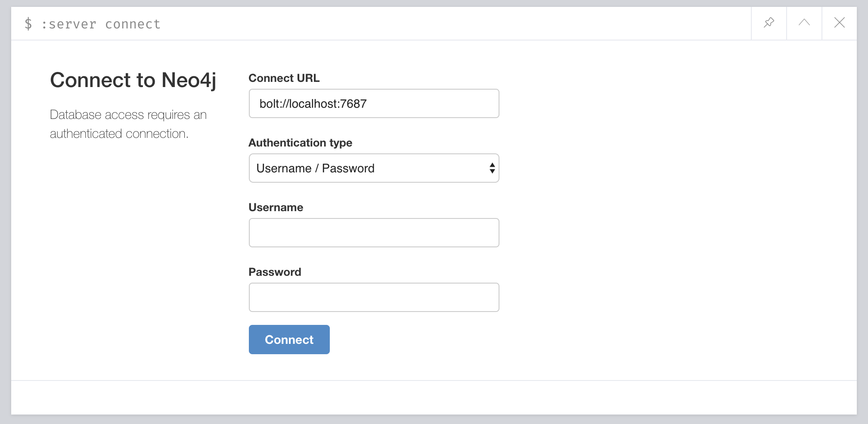
Task: Collapse the frame with the up chevron
Action: [804, 23]
